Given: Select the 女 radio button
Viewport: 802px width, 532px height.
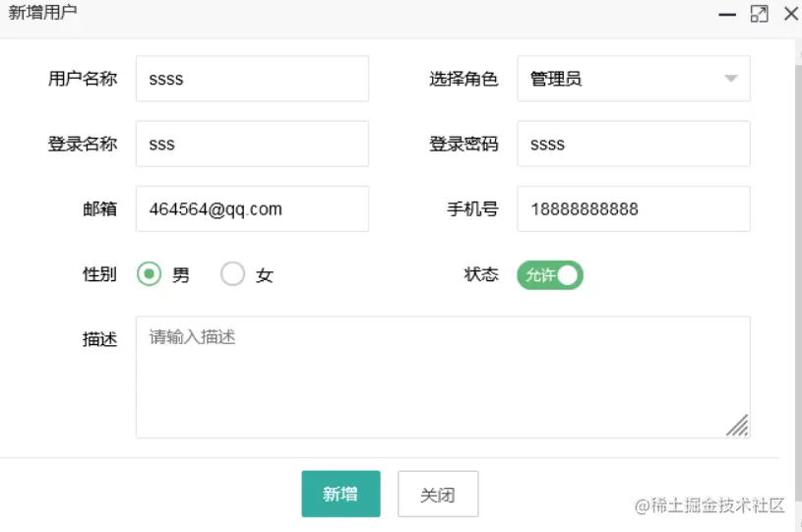Looking at the screenshot, I should (232, 274).
